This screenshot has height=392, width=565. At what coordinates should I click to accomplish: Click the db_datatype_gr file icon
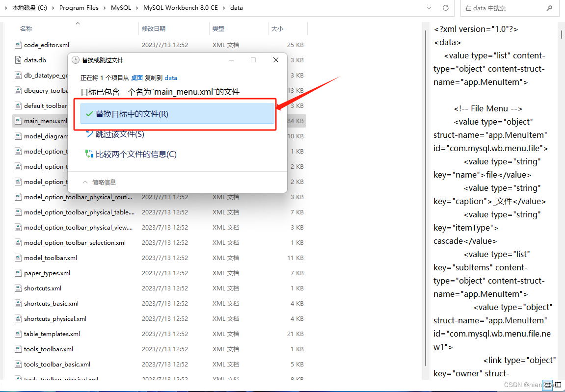(x=18, y=75)
